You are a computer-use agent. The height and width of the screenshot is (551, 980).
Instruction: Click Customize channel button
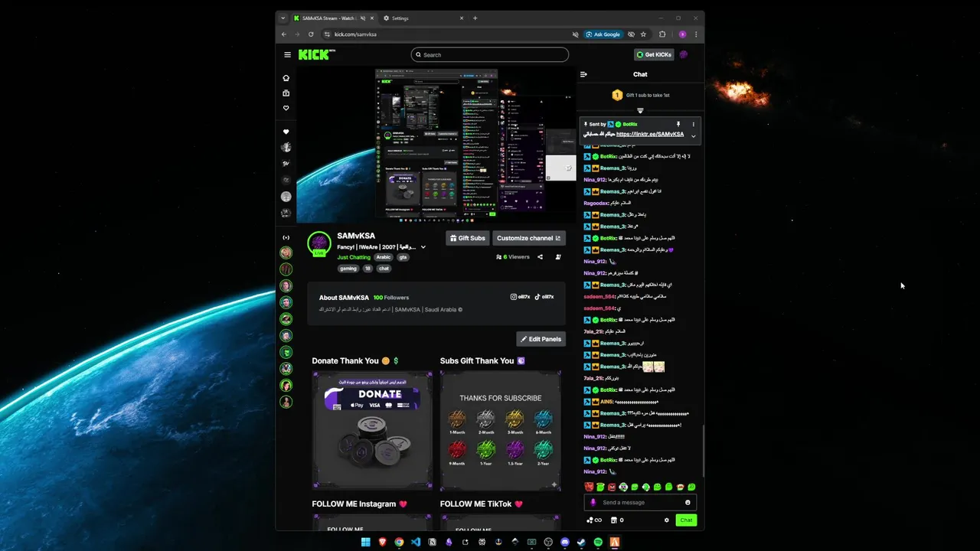pyautogui.click(x=529, y=238)
